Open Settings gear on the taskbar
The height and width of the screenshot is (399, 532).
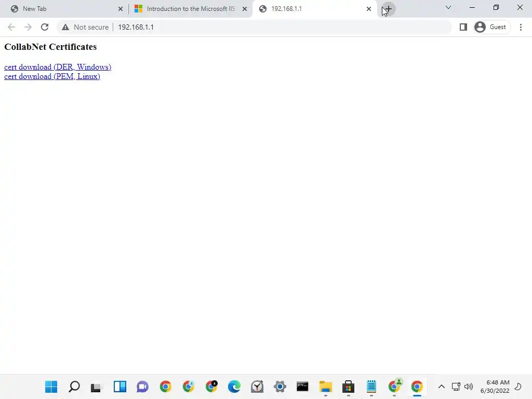tap(280, 387)
